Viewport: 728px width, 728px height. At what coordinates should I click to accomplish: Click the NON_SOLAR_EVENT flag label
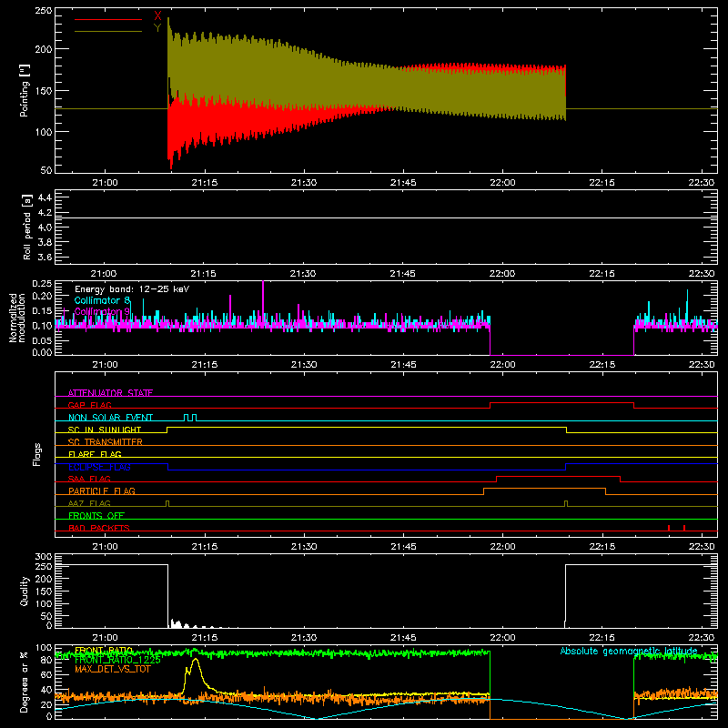point(110,418)
